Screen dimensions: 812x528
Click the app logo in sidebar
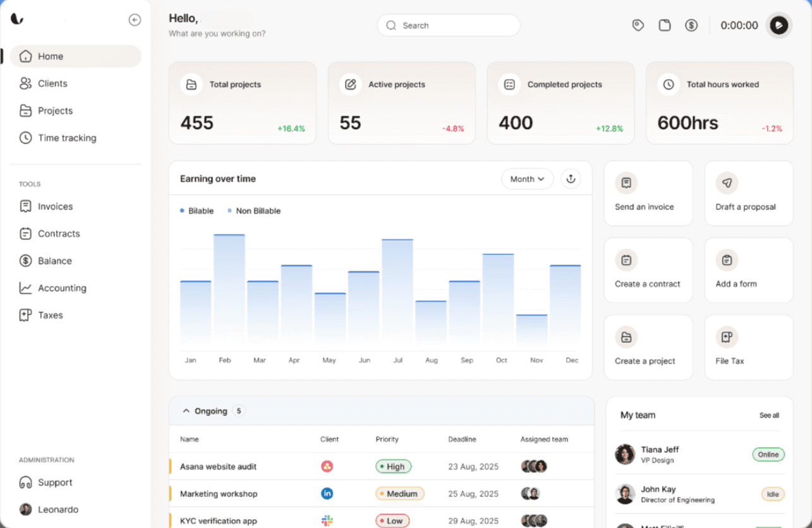(17, 19)
